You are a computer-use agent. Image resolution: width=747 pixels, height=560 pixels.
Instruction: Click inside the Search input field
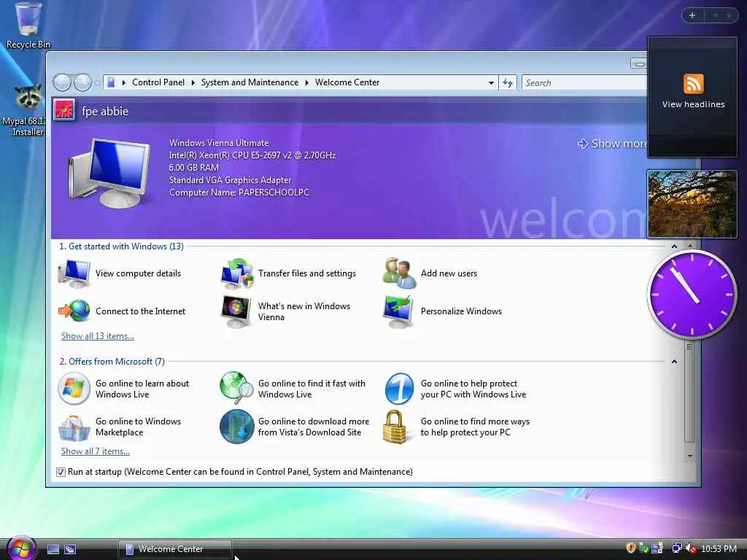pyautogui.click(x=584, y=83)
